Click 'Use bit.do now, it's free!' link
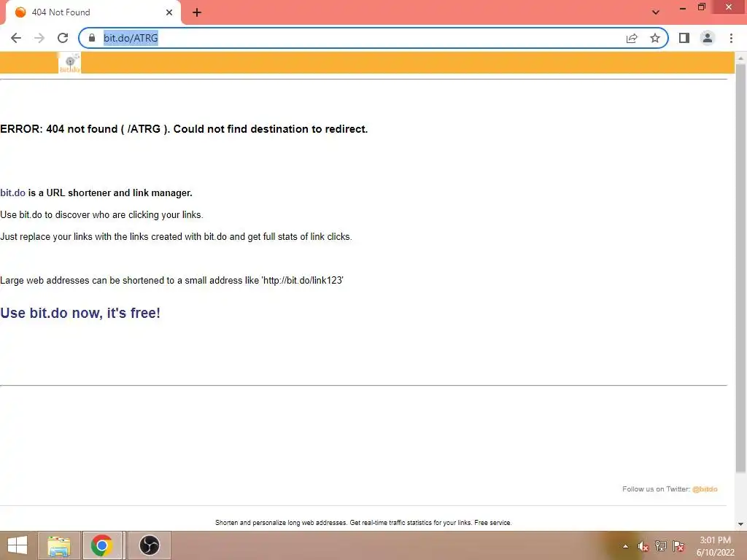This screenshot has height=560, width=747. [x=80, y=313]
